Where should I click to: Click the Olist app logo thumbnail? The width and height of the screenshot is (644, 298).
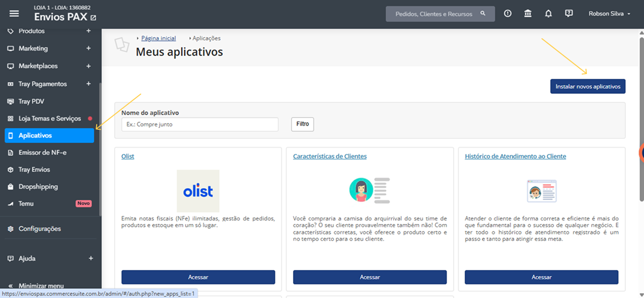198,191
